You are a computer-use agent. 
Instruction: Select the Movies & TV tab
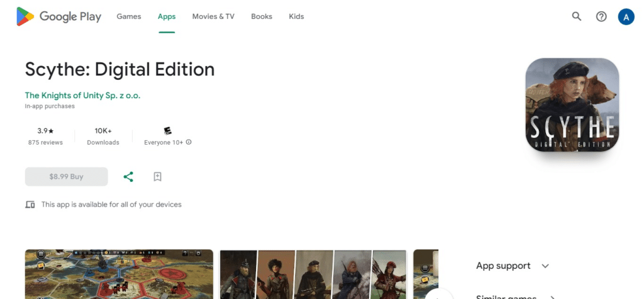tap(213, 16)
